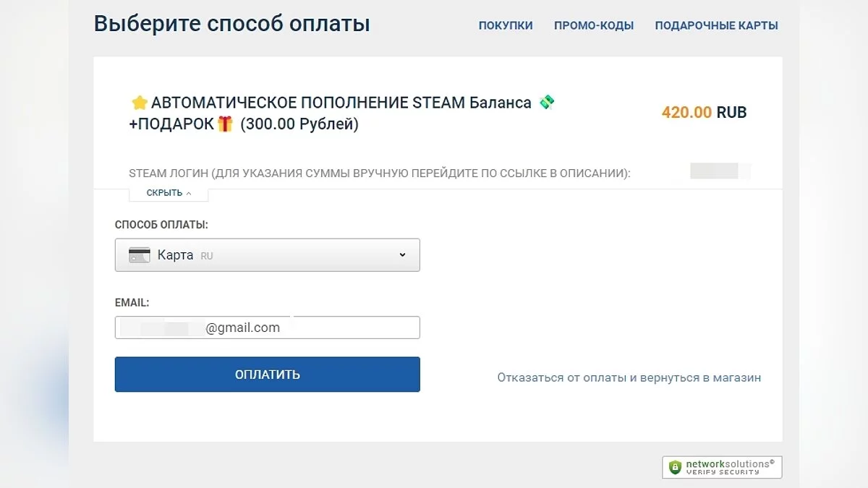Click the yellow star icon in product title
This screenshot has height=488, width=868.
139,103
